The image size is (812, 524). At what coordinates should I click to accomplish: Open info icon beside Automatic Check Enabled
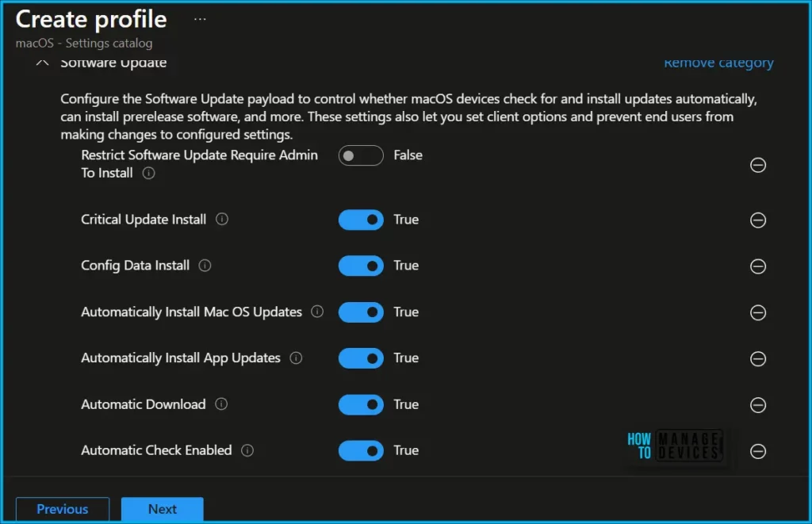247,450
